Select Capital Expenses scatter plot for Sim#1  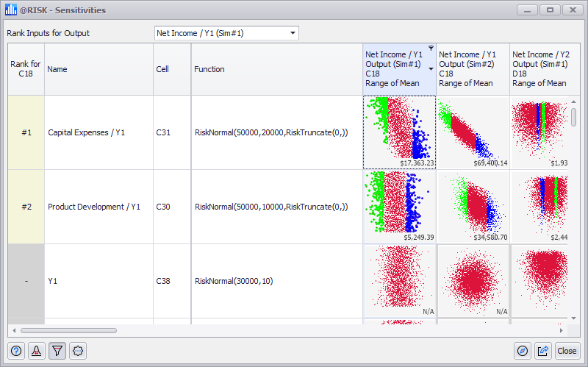[399, 132]
